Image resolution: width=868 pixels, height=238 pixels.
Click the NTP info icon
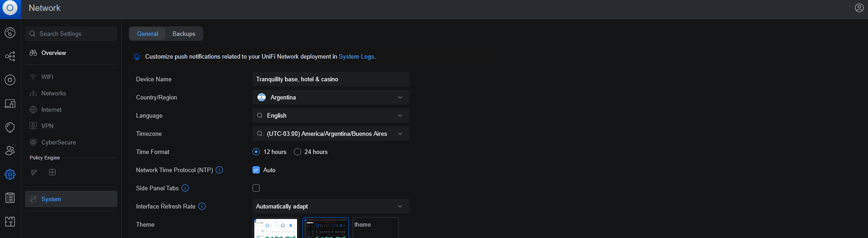pyautogui.click(x=219, y=170)
